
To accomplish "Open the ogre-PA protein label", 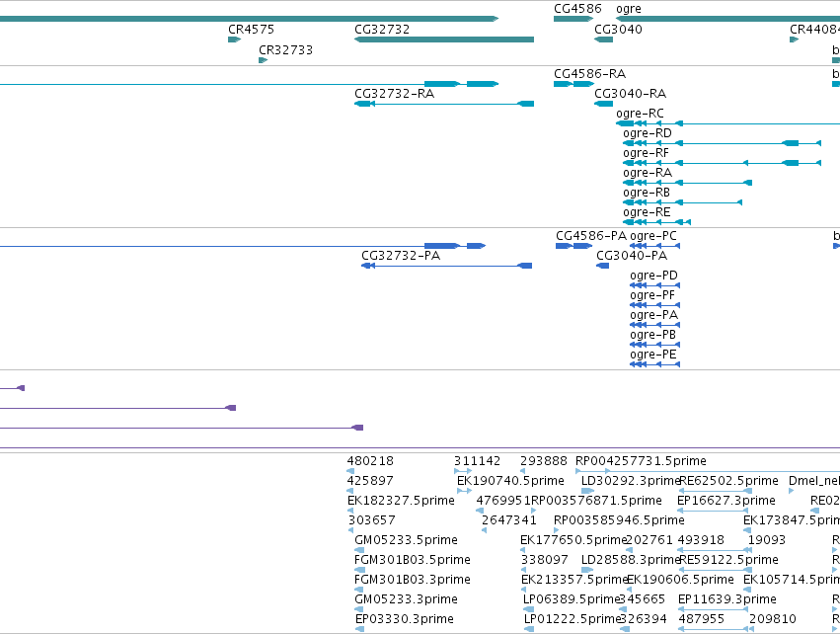I will (x=654, y=315).
